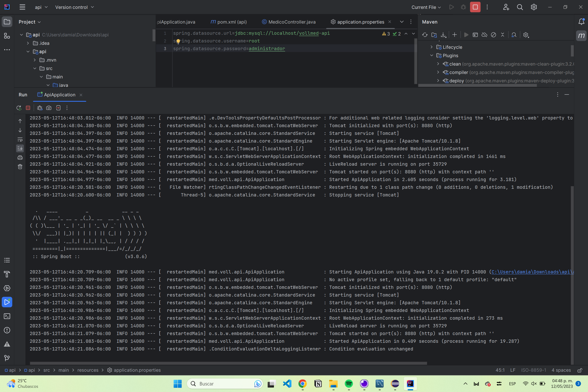The width and height of the screenshot is (588, 392).
Task: Click the warnings count indicator in editor
Action: (x=386, y=34)
